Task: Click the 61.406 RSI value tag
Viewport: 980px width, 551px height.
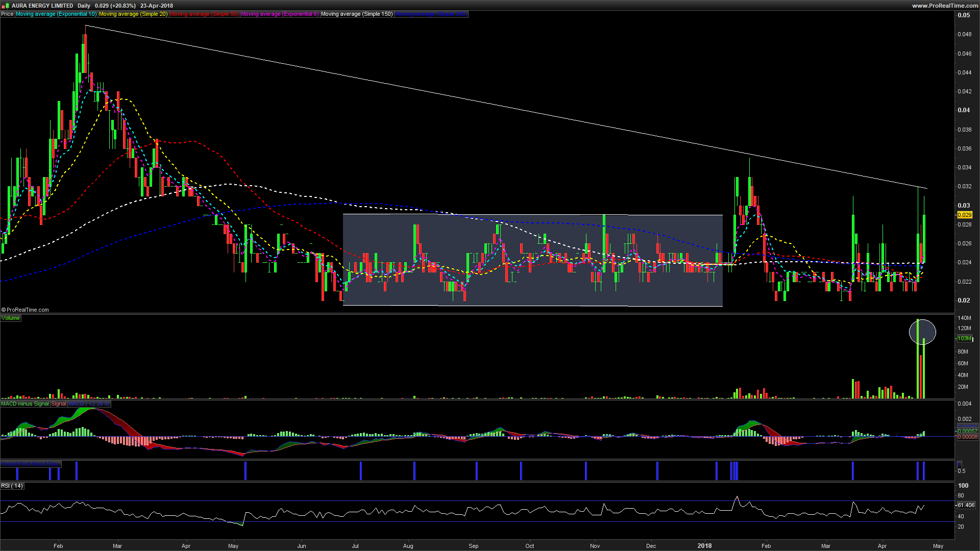Action: tap(966, 506)
